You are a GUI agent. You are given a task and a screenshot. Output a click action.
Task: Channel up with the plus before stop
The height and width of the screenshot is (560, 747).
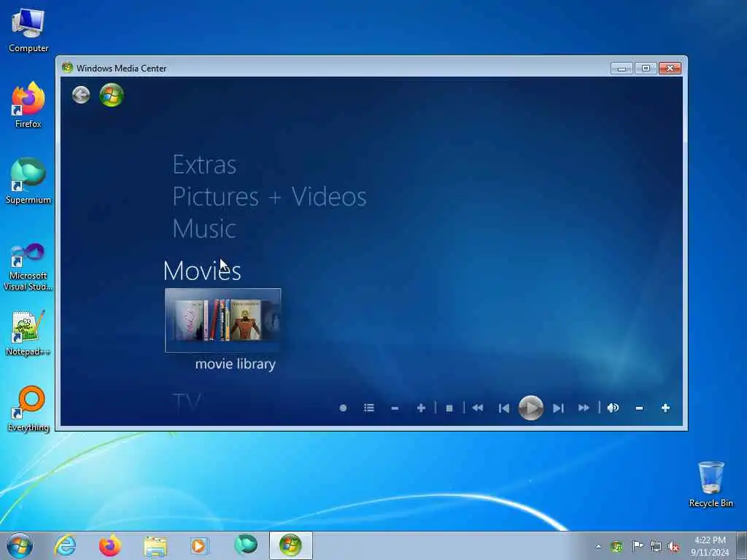pyautogui.click(x=421, y=408)
